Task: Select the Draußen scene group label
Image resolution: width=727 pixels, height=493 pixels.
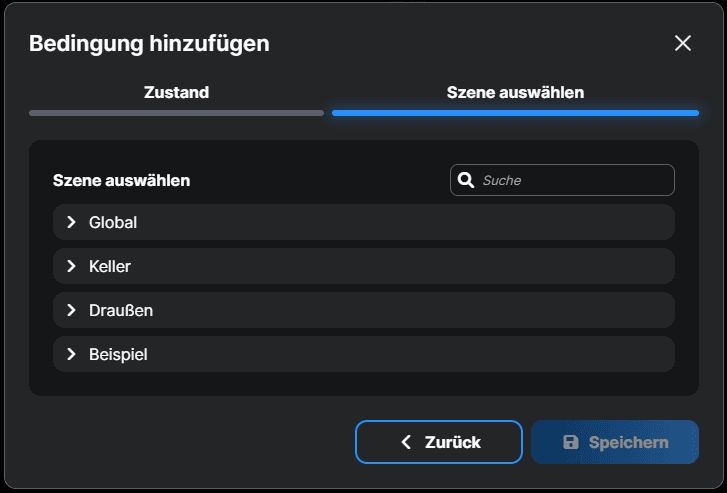Action: point(121,310)
